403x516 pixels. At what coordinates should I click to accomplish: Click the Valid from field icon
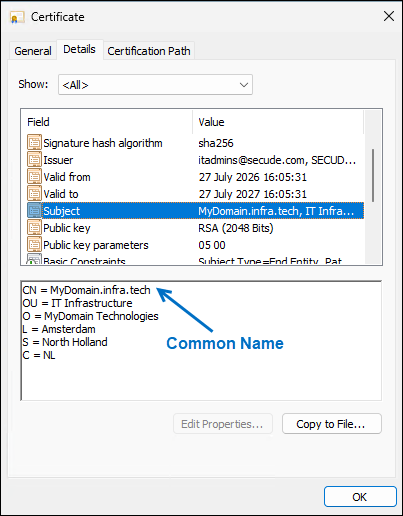click(x=34, y=177)
